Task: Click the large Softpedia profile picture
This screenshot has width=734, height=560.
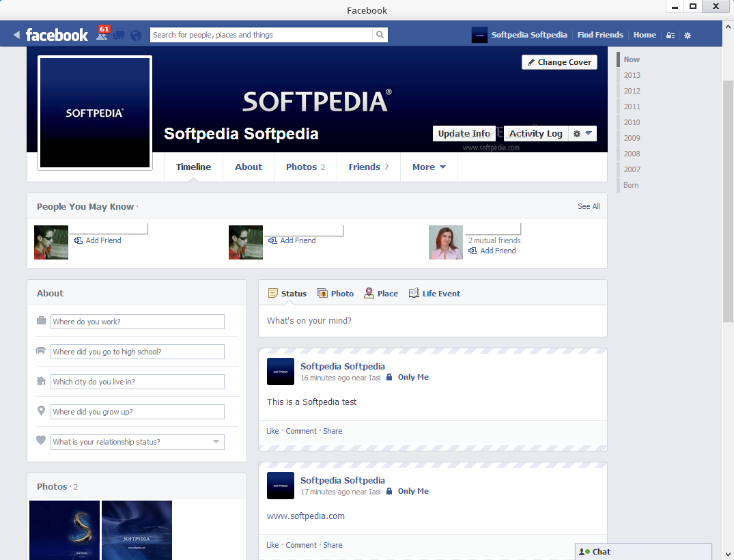Action: point(94,113)
